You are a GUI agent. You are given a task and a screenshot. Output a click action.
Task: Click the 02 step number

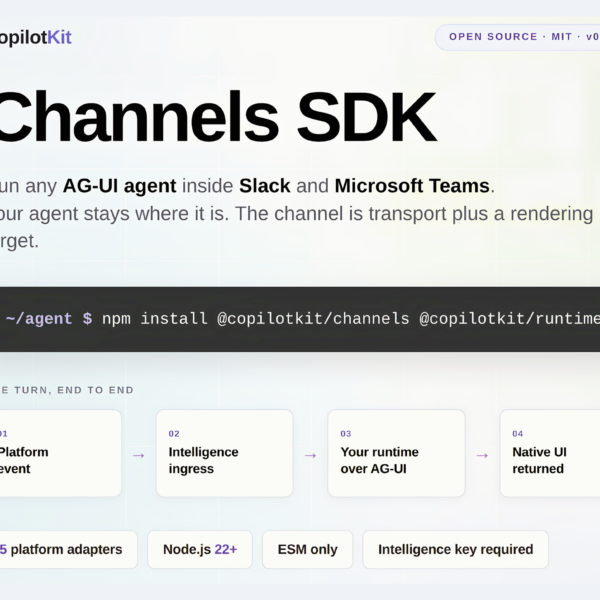tap(174, 434)
